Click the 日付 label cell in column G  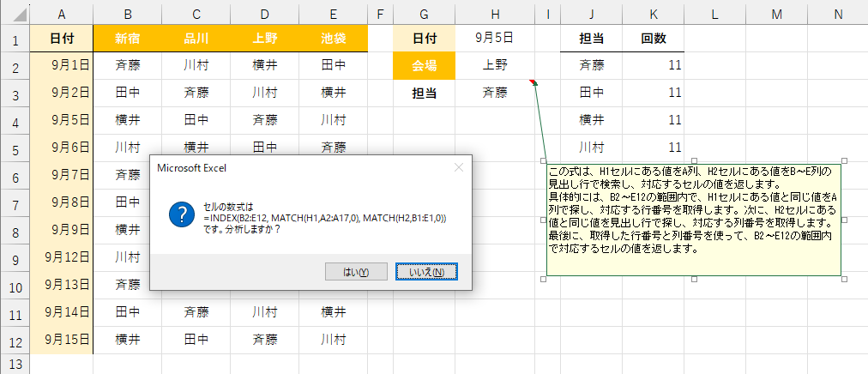pos(424,39)
